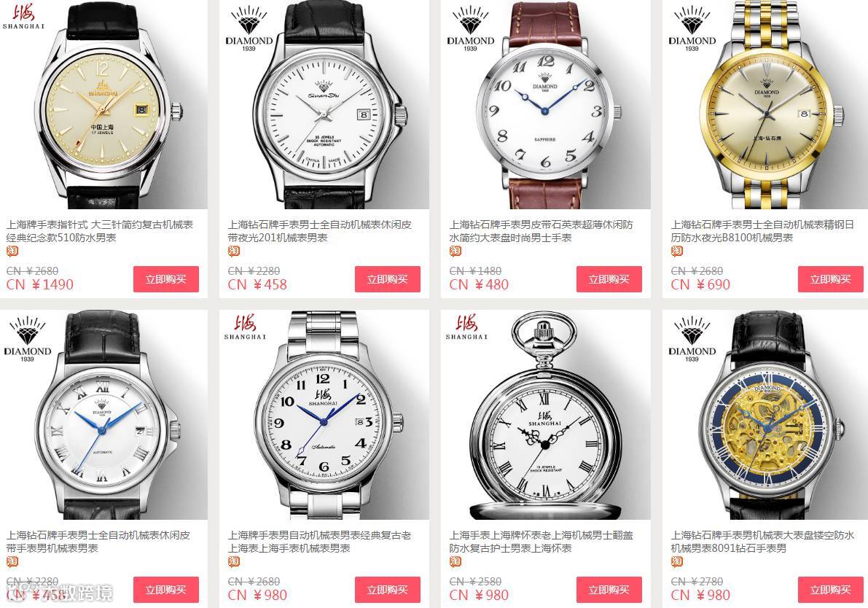Click the Taobao icon under the quartz leather watch
Screen dimensions: 868x608
click(x=455, y=252)
